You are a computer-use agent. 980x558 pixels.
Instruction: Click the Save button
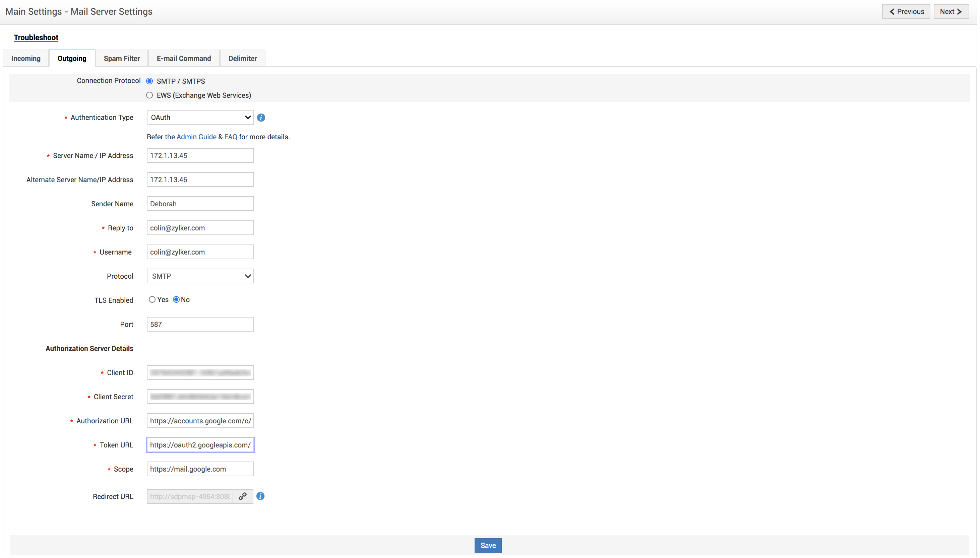[488, 545]
